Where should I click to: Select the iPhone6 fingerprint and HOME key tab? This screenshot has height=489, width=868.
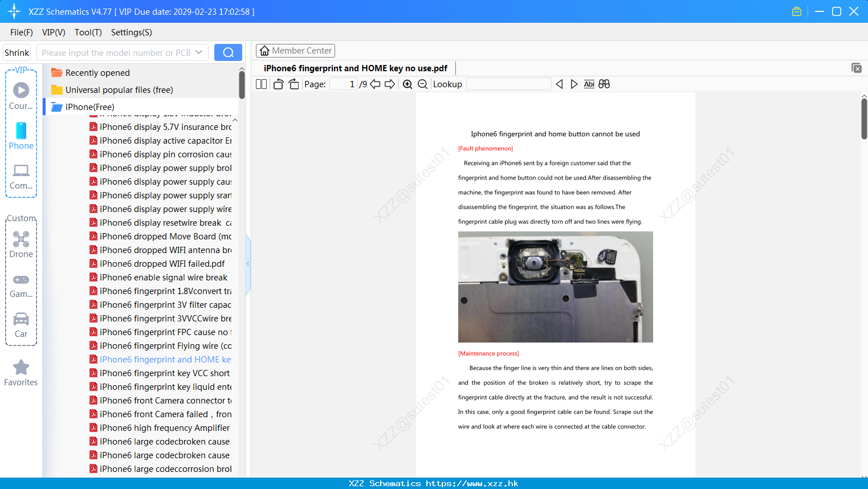coord(356,68)
